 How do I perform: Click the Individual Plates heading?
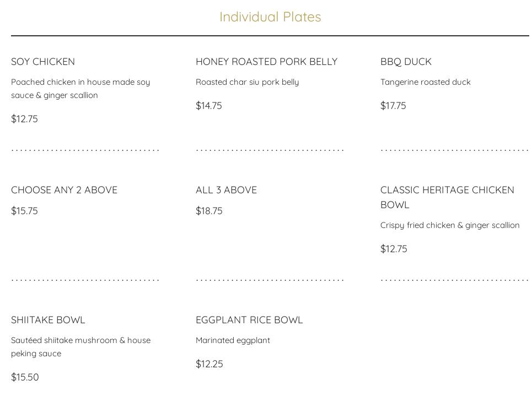pyautogui.click(x=270, y=17)
